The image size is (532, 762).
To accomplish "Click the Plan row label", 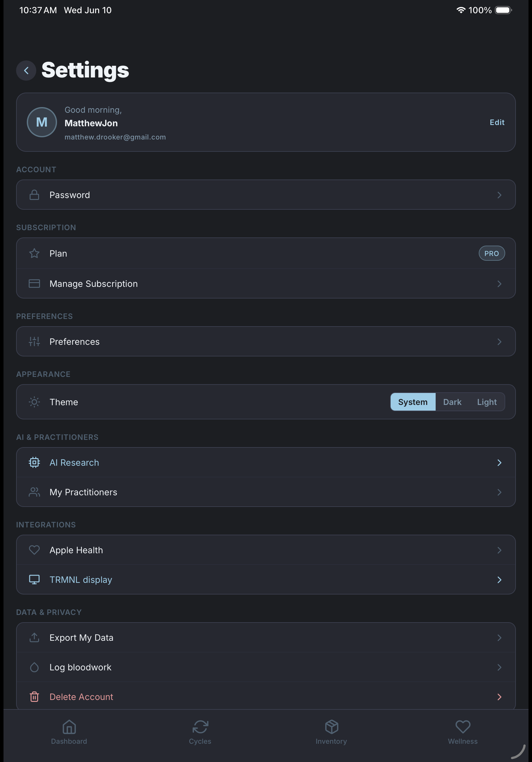I will [x=58, y=254].
